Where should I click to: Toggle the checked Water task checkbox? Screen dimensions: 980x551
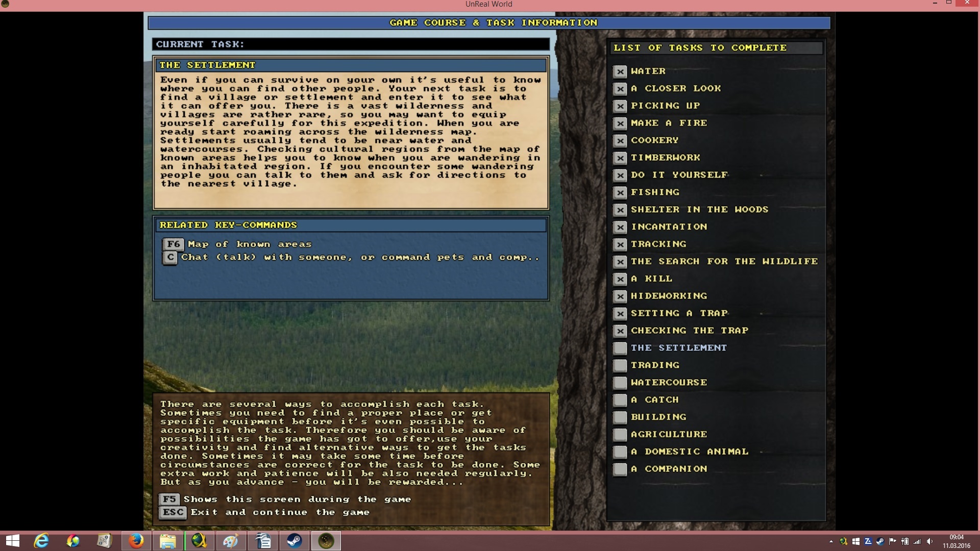pos(620,71)
